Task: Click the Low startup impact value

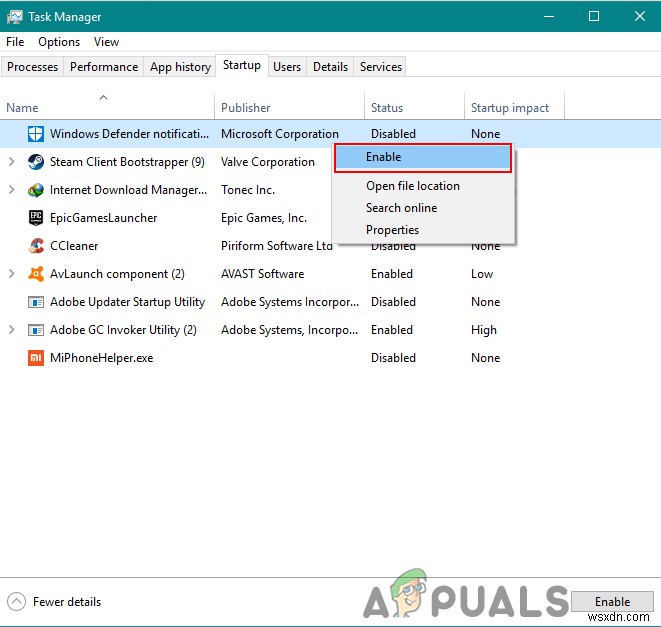Action: coord(482,274)
